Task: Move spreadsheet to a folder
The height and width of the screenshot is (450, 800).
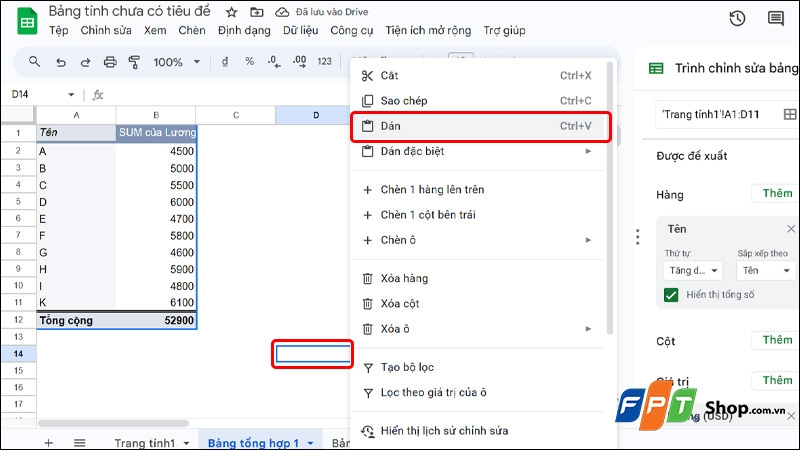Action: click(257, 12)
